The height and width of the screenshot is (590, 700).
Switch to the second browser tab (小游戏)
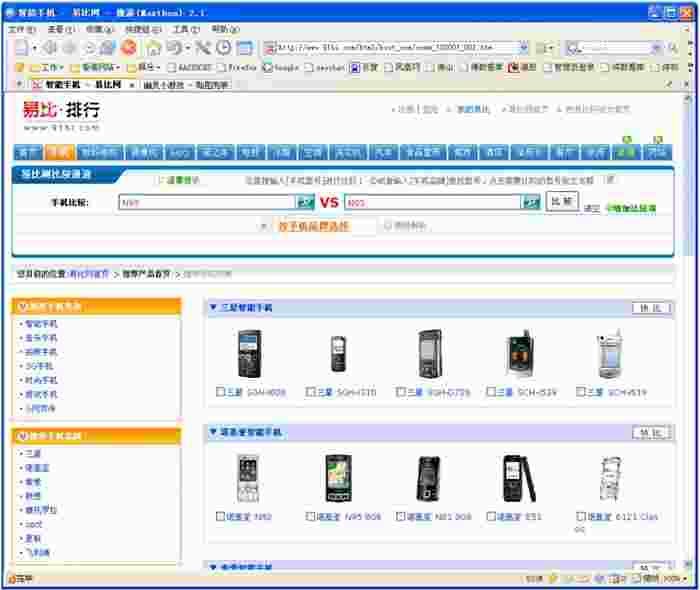coord(185,84)
